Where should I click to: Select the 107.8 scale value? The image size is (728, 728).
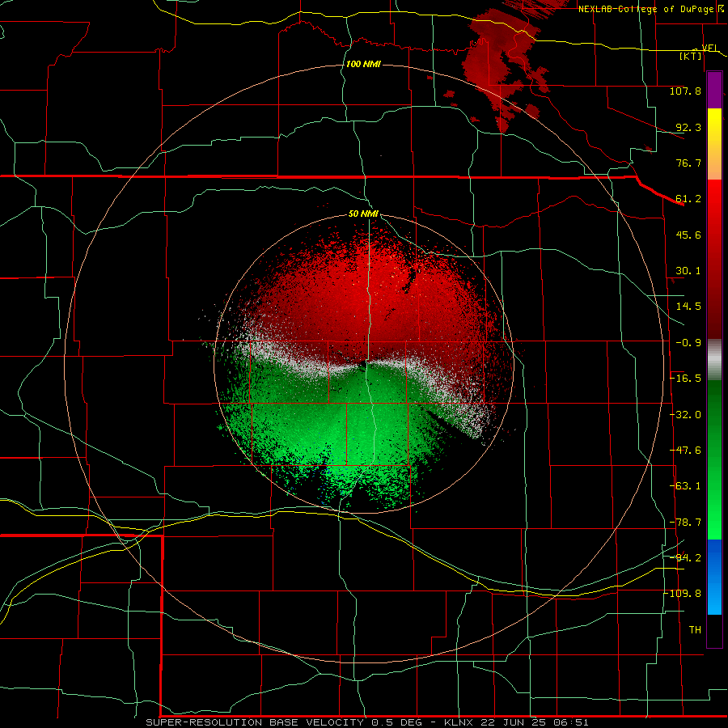(x=685, y=91)
